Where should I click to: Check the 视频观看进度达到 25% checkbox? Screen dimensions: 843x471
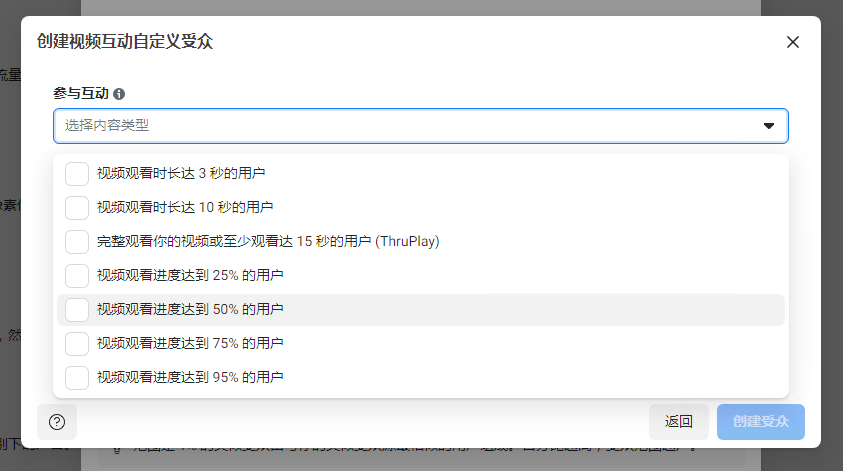click(77, 275)
